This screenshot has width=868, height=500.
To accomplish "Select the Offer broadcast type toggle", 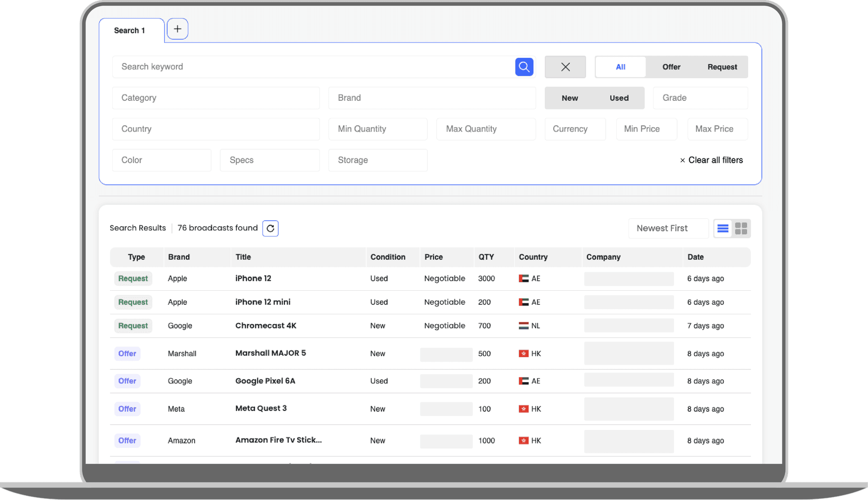I will [671, 67].
